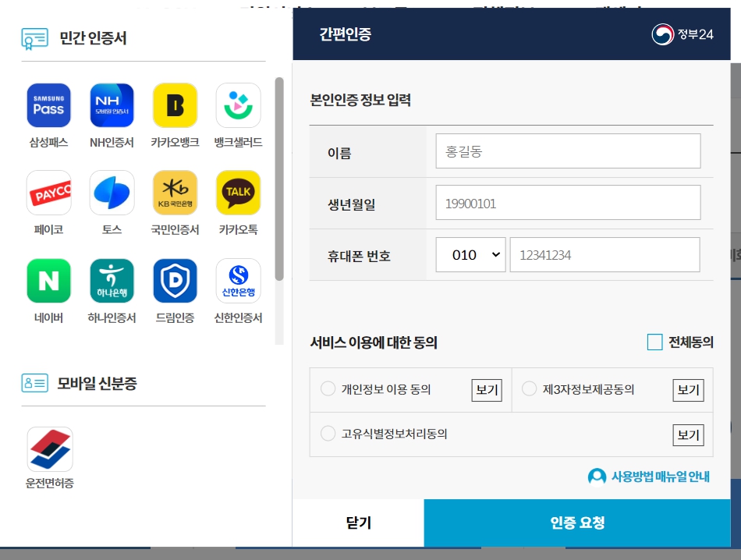The height and width of the screenshot is (560, 741).
Task: Select 카카오뱅크 authentication icon
Action: tap(175, 105)
